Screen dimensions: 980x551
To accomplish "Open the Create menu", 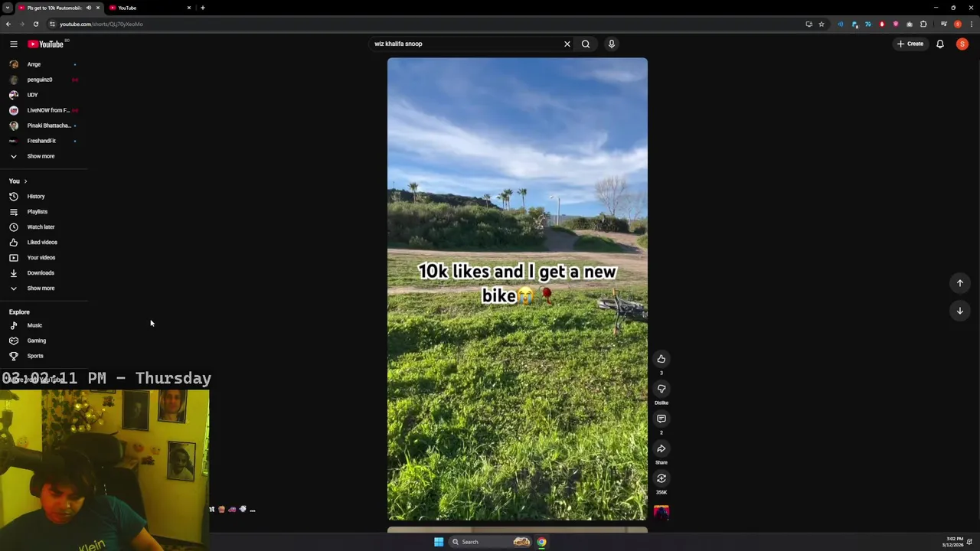I will (910, 44).
